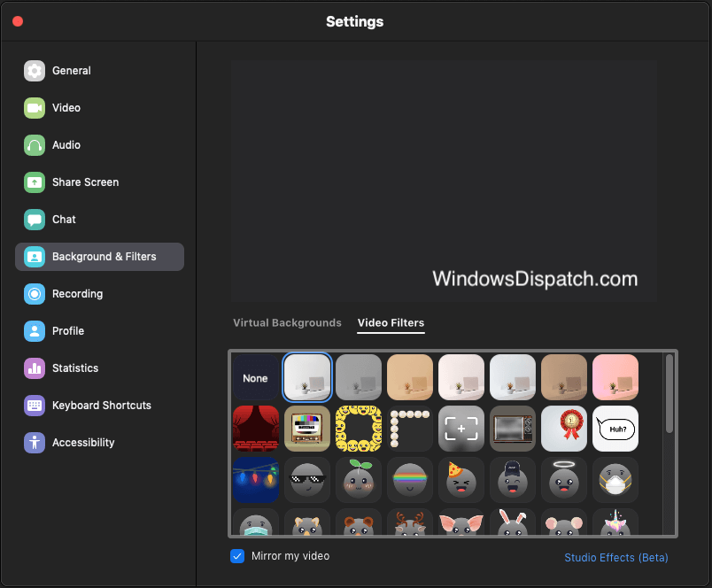The image size is (712, 588).
Task: Select the pixel sunglasses face filter
Action: pyautogui.click(x=307, y=480)
